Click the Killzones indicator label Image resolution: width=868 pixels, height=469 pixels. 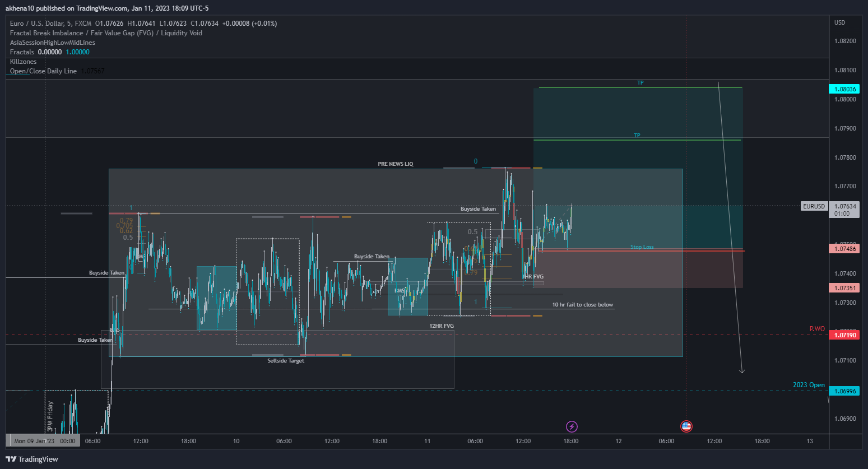(x=24, y=62)
